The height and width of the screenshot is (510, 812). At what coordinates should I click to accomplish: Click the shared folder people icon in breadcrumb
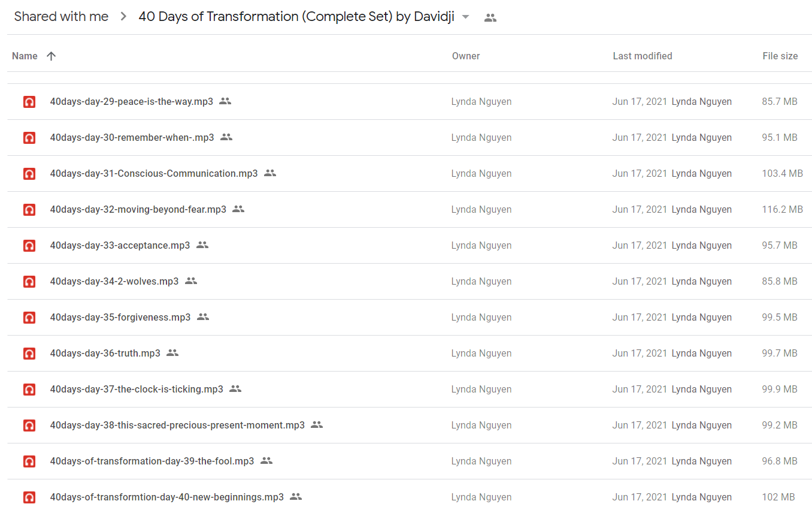click(x=490, y=17)
